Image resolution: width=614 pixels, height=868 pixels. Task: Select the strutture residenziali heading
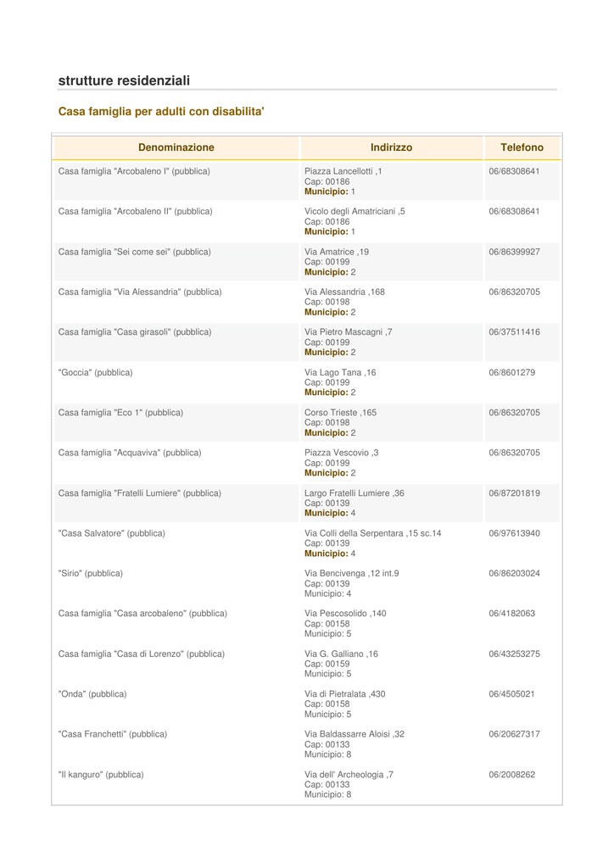(x=124, y=81)
